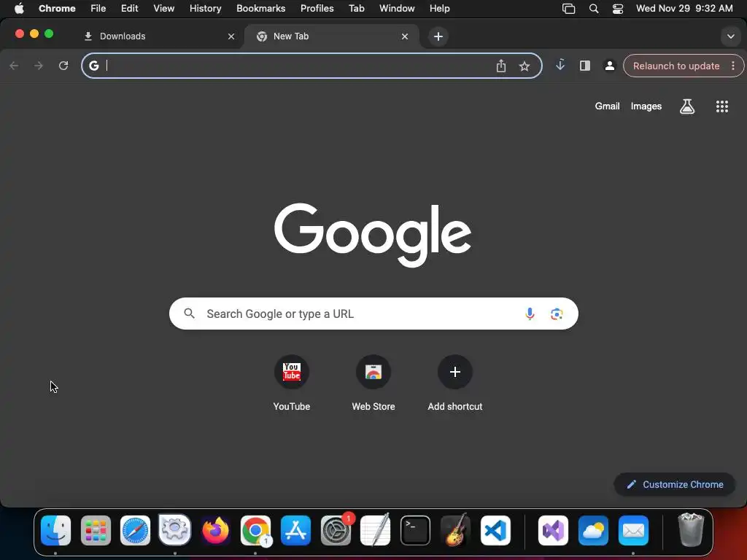Image resolution: width=747 pixels, height=560 pixels.
Task: Click the magnifier in the search box
Action: click(190, 314)
